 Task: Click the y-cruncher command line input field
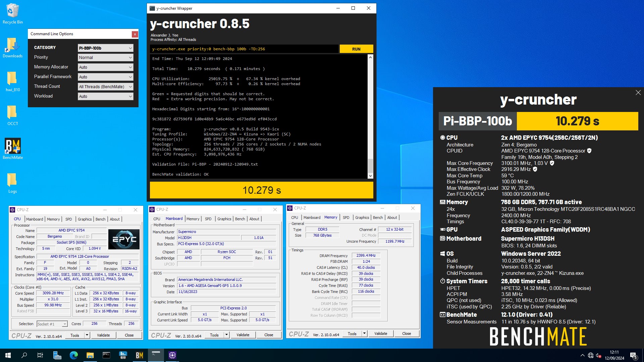[x=244, y=49]
